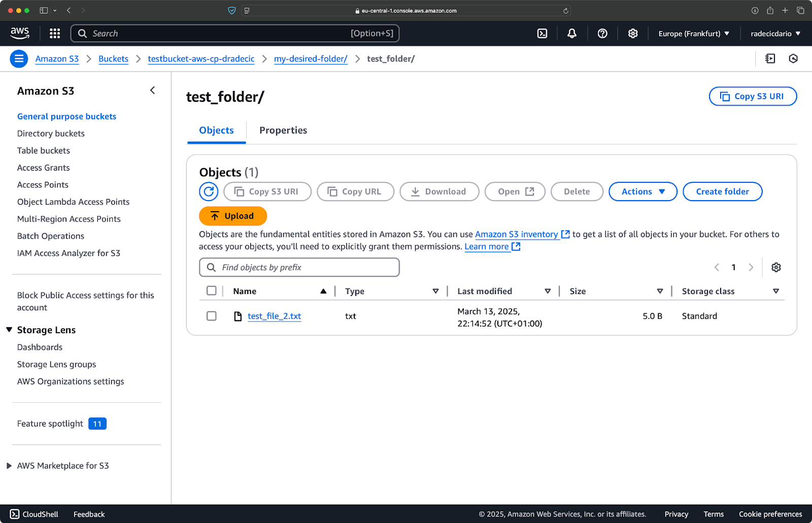Viewport: 812px width, 523px height.
Task: Open the radecicdario account dropdown
Action: (775, 34)
